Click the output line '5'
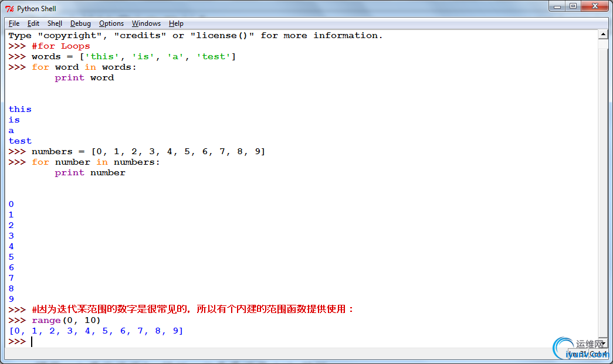613x364 pixels. click(x=11, y=257)
